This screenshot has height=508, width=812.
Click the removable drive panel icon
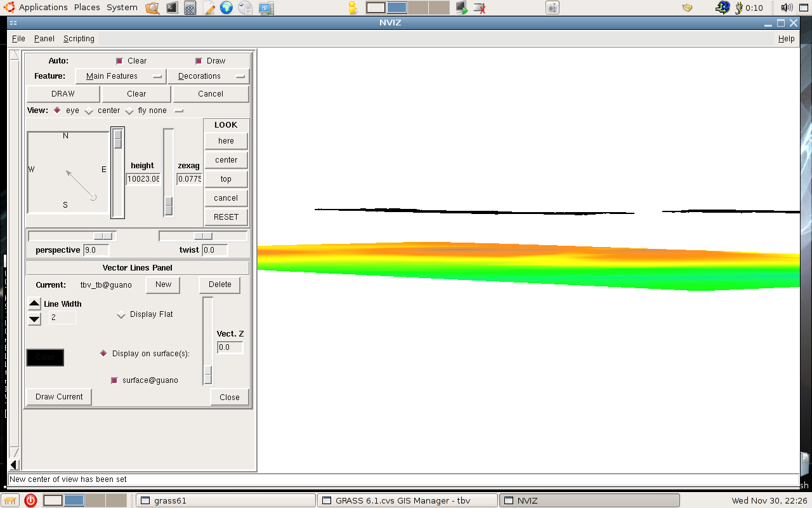point(553,8)
